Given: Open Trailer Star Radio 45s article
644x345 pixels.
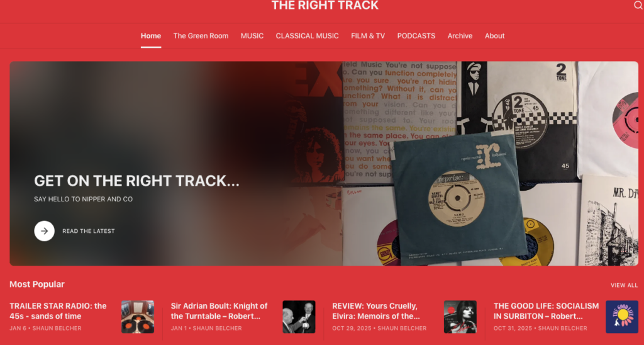Looking at the screenshot, I should [58, 311].
